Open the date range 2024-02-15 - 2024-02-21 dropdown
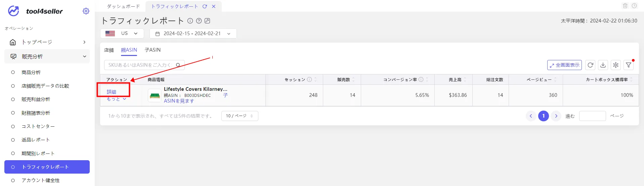Screen dimensions: 644x186 click(x=193, y=34)
